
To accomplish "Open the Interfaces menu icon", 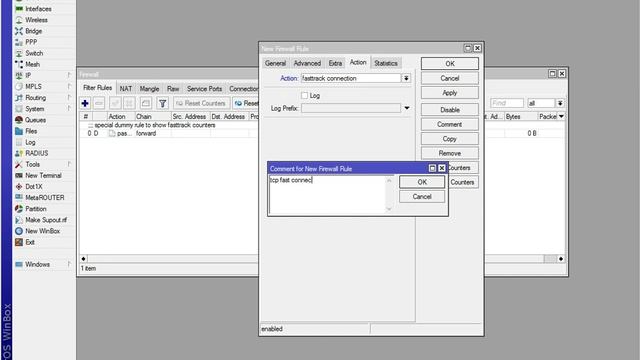I will [19, 9].
